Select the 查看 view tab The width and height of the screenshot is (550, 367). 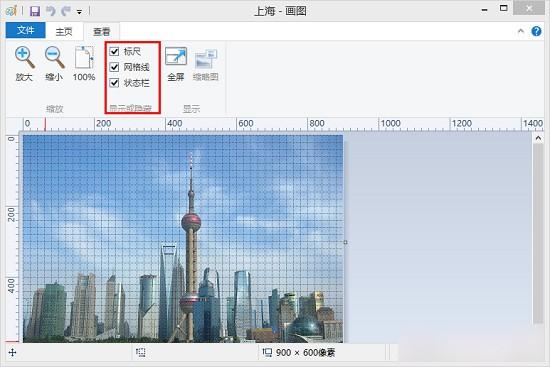pyautogui.click(x=102, y=32)
